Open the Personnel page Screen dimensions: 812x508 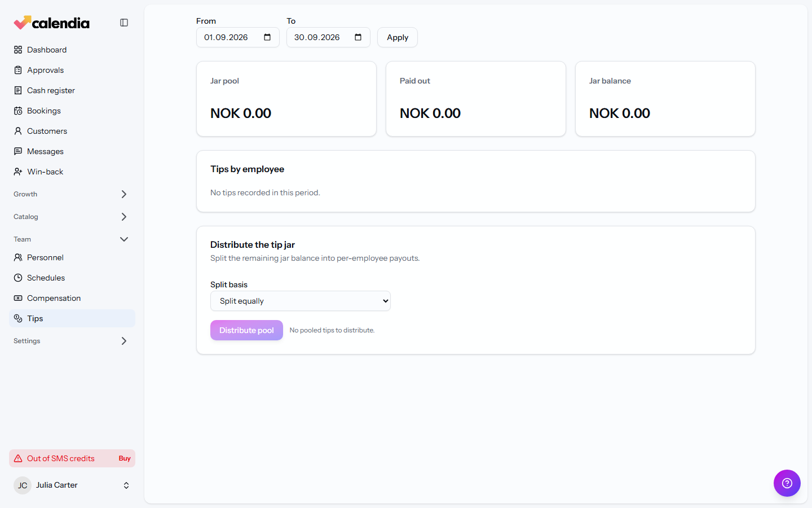72,257
